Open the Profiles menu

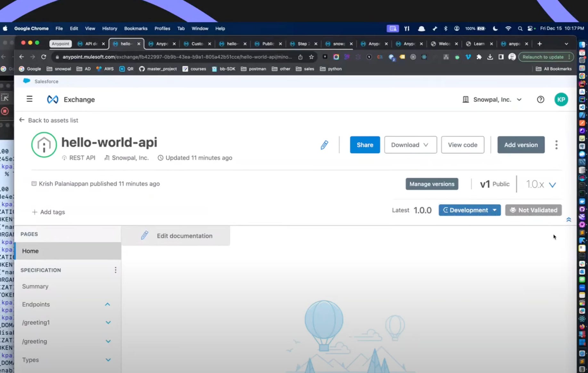tap(162, 28)
